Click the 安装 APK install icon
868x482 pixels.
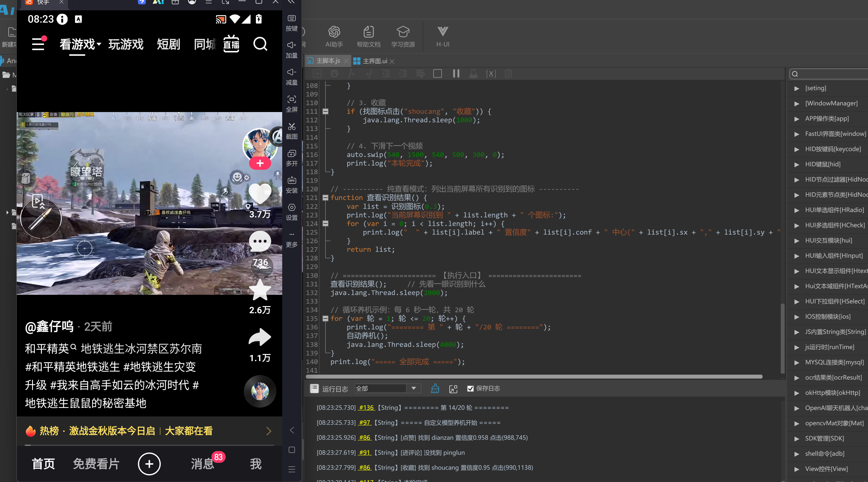click(x=292, y=185)
